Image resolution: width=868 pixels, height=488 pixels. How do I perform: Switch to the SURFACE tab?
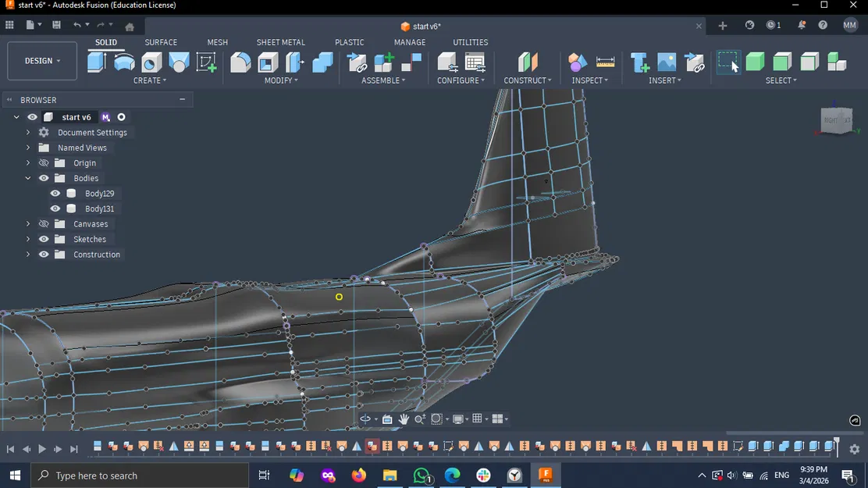click(161, 42)
